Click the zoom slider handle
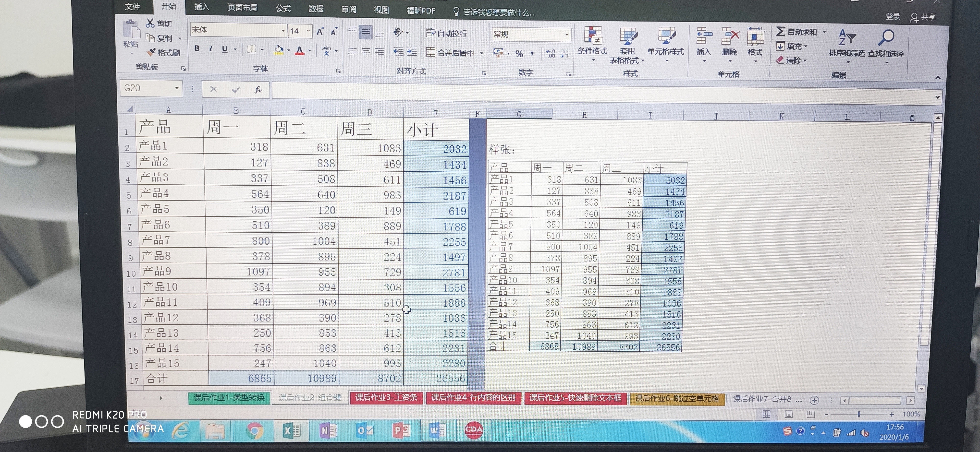Viewport: 980px width, 452px height. point(859,414)
